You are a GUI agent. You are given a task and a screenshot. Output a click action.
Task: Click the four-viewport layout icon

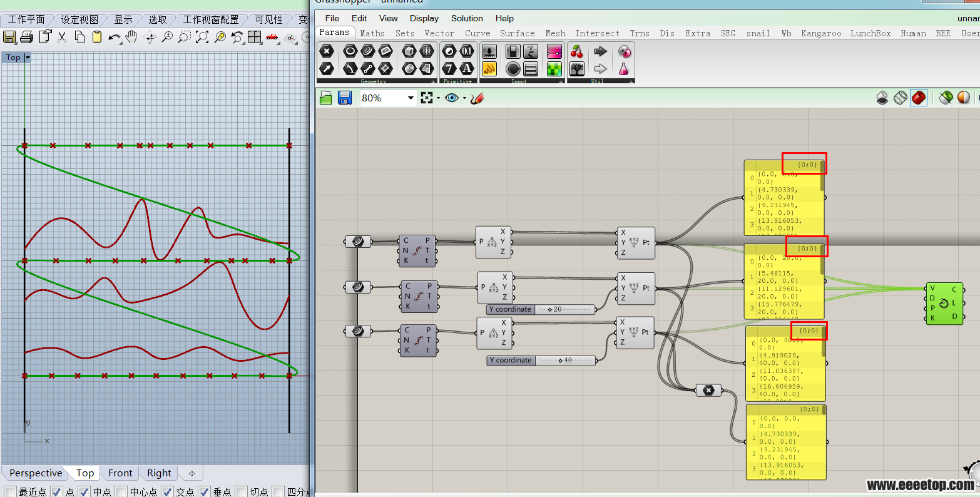click(254, 38)
